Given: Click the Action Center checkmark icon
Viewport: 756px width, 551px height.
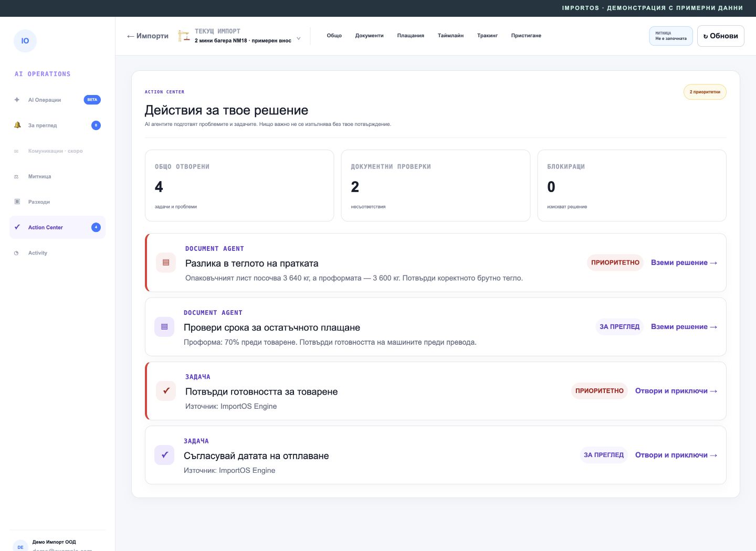Looking at the screenshot, I should pos(17,227).
